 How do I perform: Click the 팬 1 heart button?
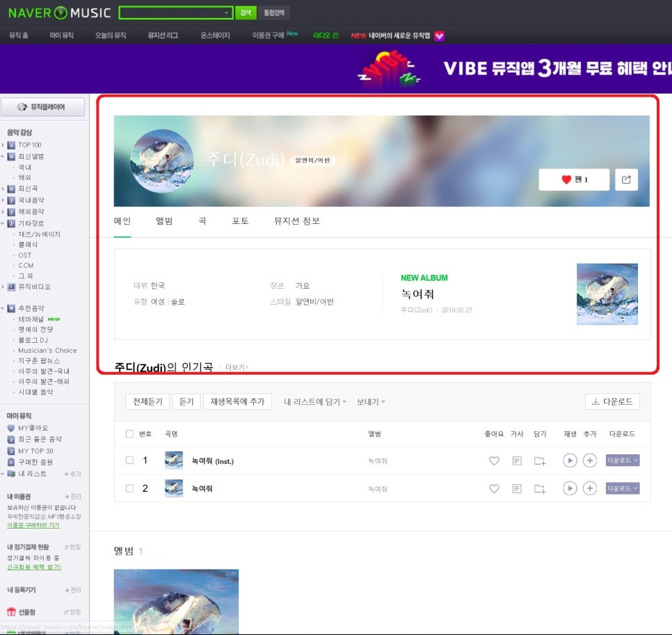[574, 179]
